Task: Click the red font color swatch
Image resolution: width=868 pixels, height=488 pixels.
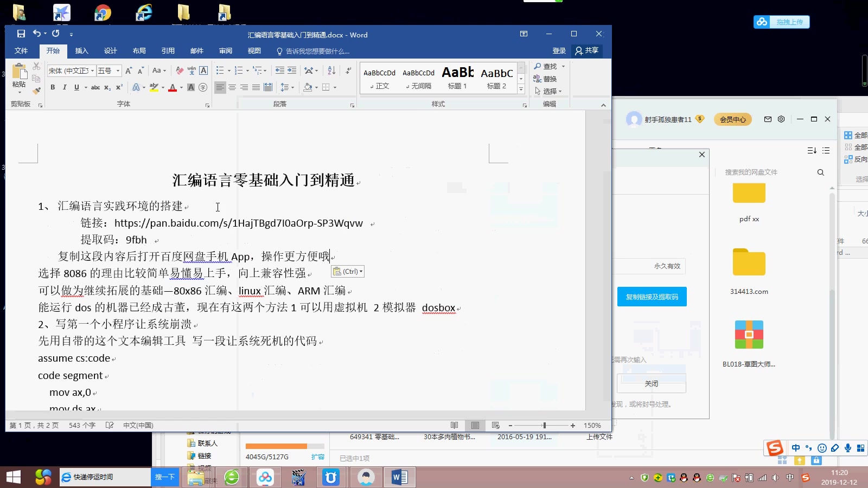Action: (x=173, y=87)
